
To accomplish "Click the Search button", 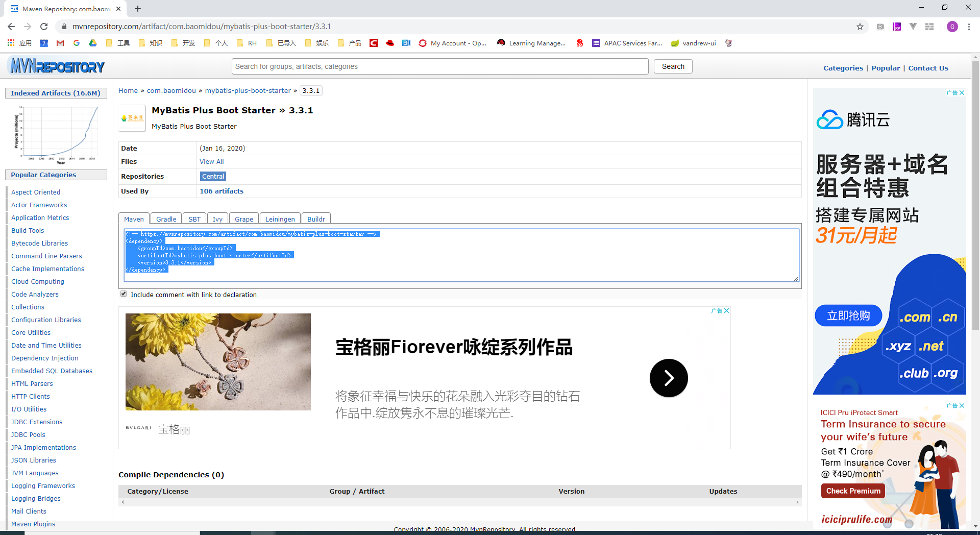I will [x=673, y=66].
